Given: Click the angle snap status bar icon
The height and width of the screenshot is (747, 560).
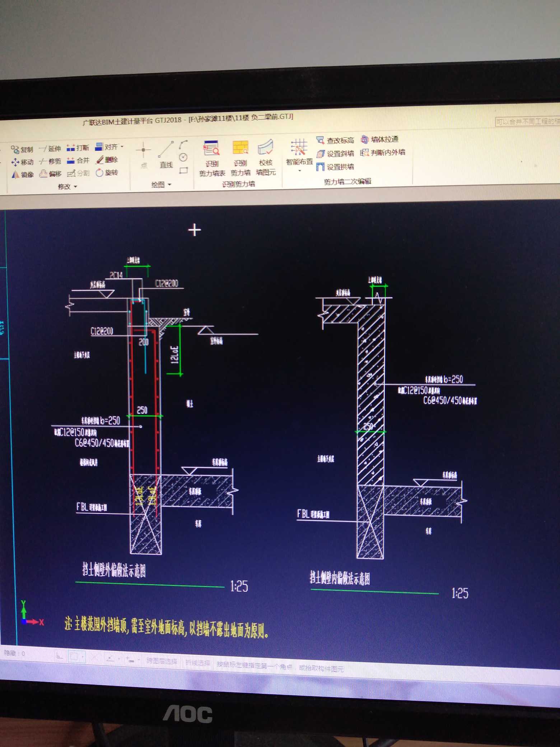Looking at the screenshot, I should 111,659.
